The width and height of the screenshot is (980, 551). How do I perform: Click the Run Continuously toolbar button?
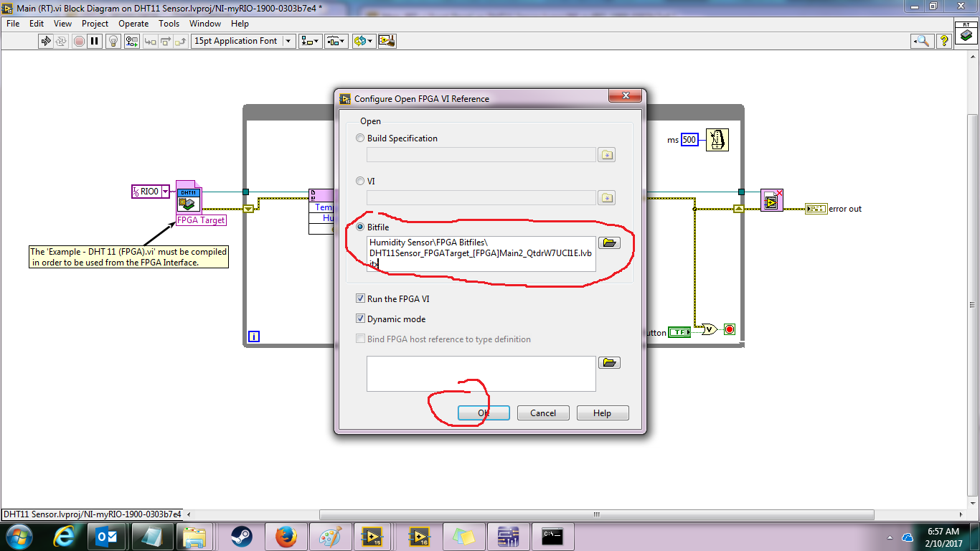[62, 41]
